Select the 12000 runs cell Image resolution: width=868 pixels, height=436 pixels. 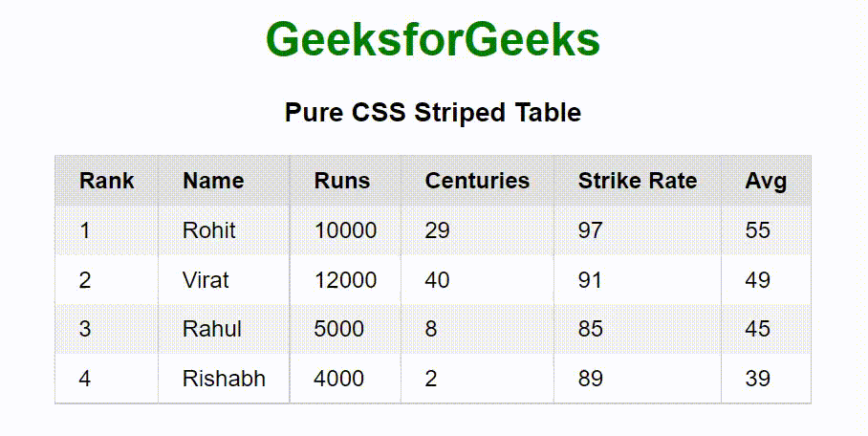[345, 280]
